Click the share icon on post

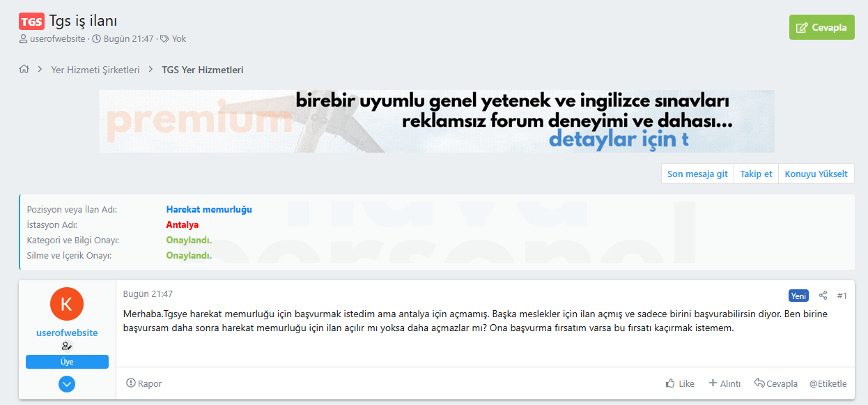coord(823,296)
